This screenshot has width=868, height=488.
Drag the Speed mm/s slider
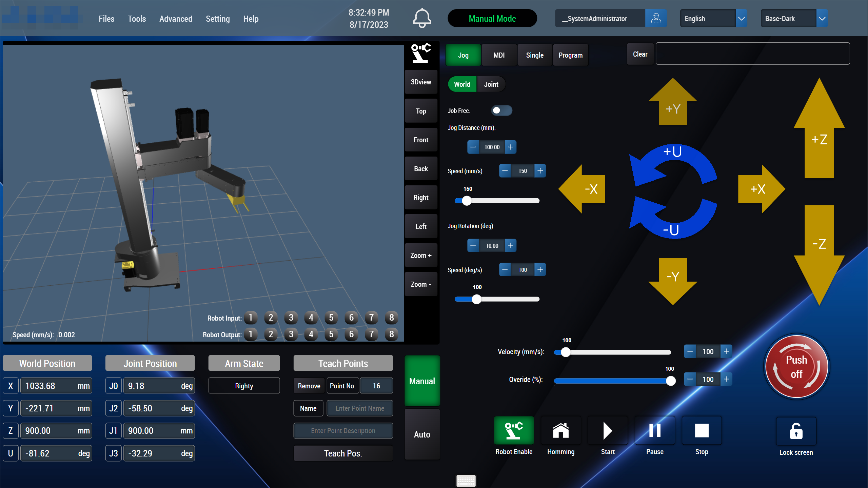coord(467,200)
